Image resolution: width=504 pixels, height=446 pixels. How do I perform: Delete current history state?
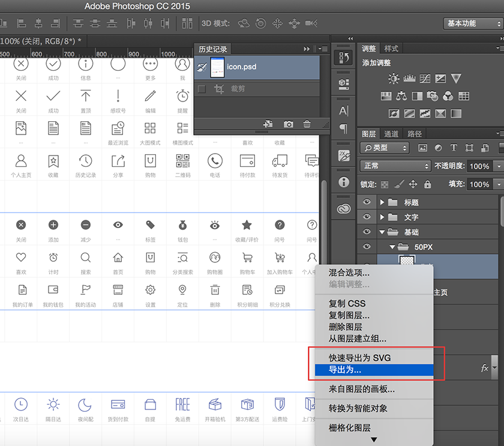[x=307, y=124]
